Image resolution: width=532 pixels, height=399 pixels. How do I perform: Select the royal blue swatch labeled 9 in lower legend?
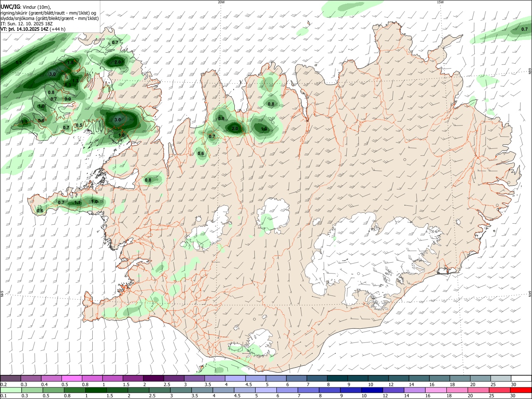click(x=351, y=390)
